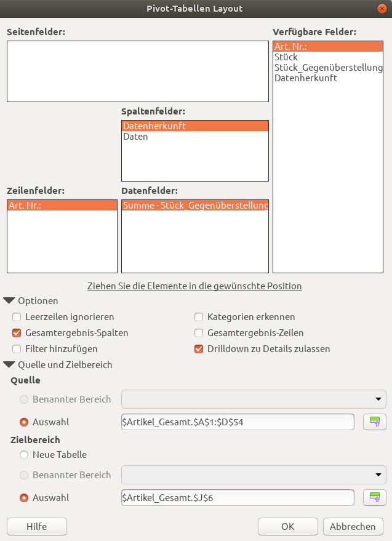Uncheck Gesamtergebnis-Spalten option
The width and height of the screenshot is (392, 541).
tap(17, 333)
